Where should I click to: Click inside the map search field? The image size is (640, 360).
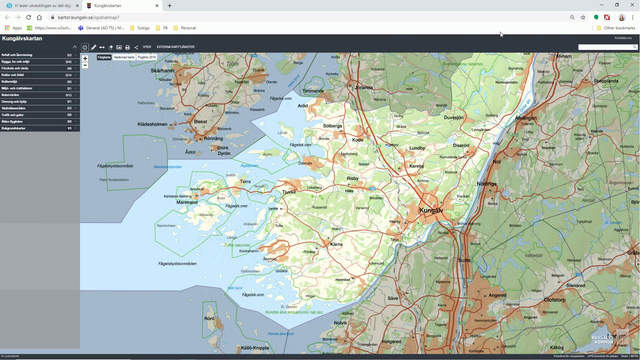point(607,47)
